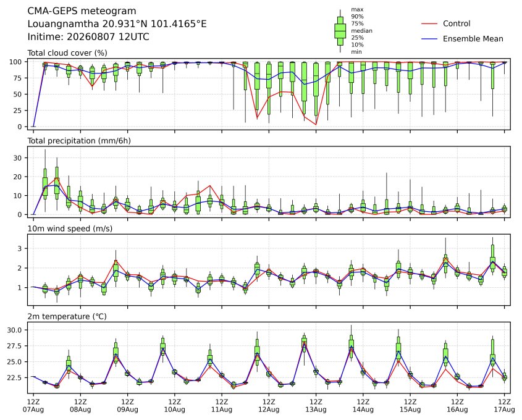
Task: Click the Total cloud cover panel title
Action: point(67,53)
